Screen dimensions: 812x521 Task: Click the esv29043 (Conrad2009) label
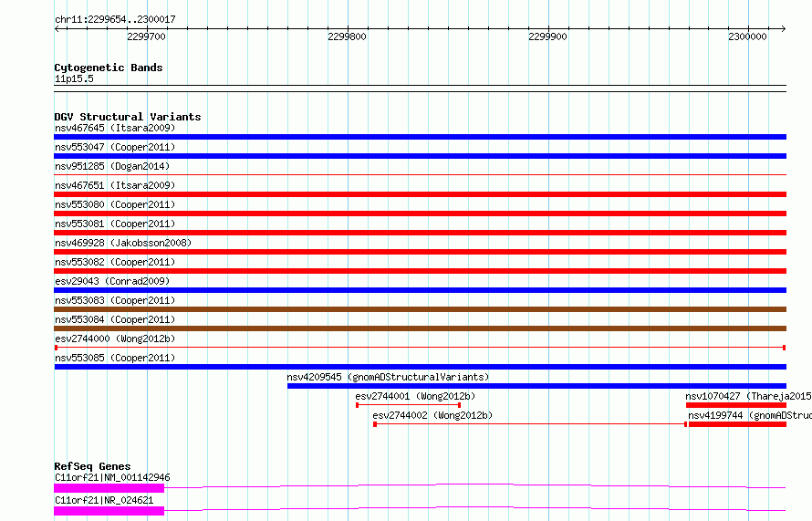click(x=112, y=281)
